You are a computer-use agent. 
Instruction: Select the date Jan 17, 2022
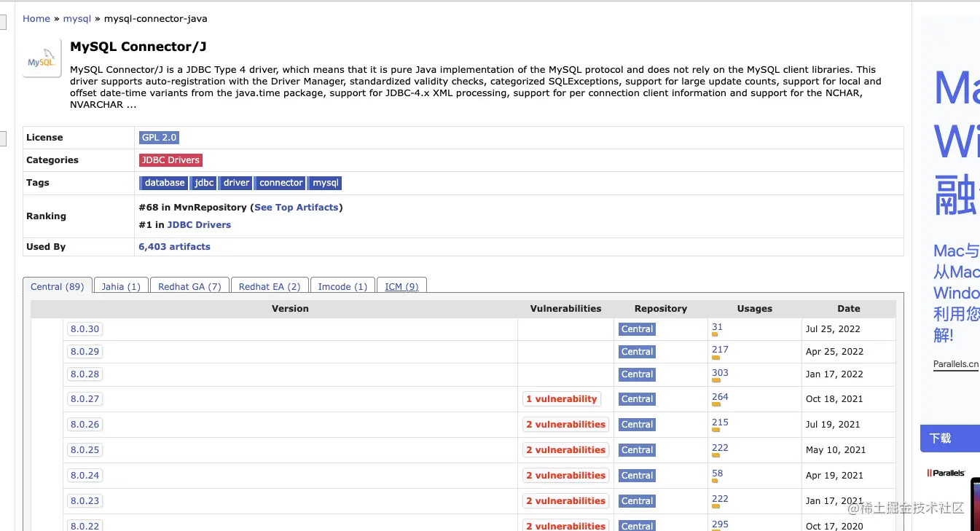(834, 374)
